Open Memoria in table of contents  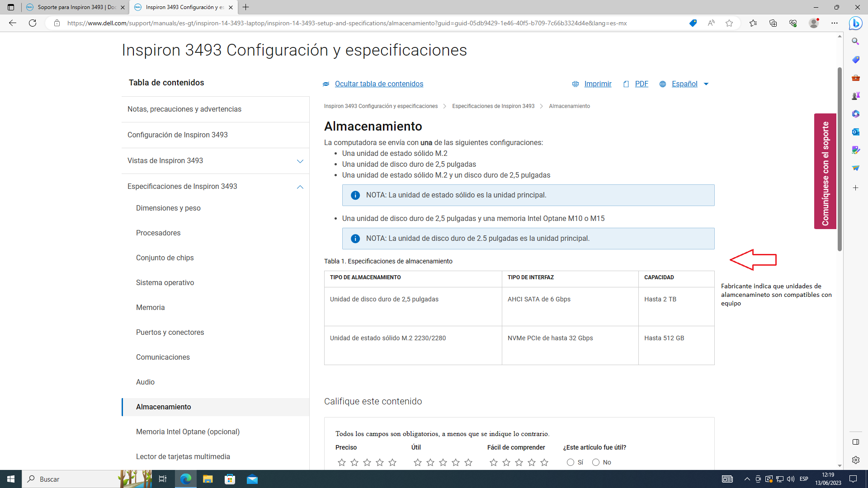click(x=150, y=307)
